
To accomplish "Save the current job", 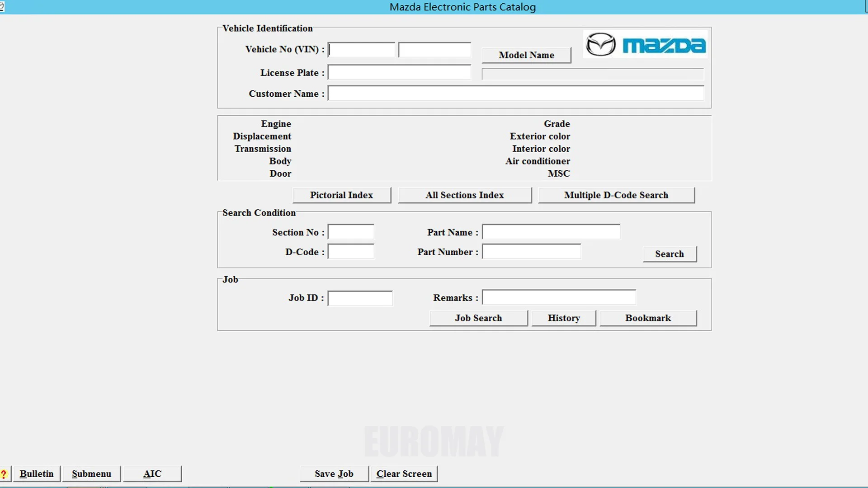I will click(334, 474).
